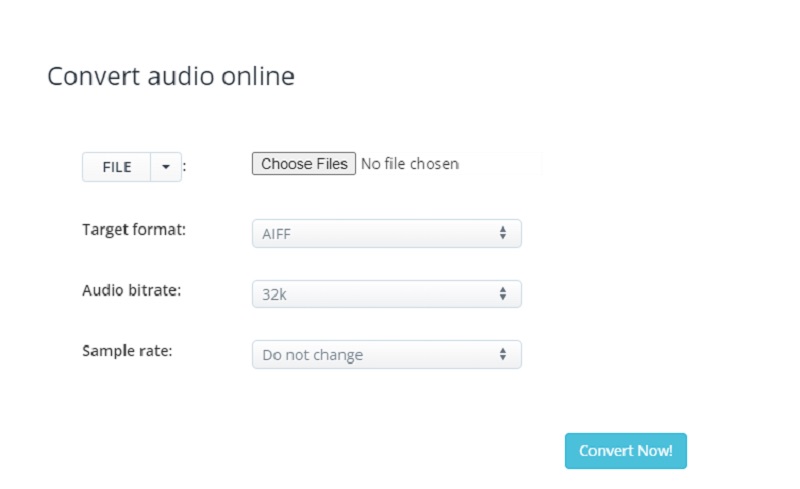Open the Sample rate dropdown

[x=386, y=354]
